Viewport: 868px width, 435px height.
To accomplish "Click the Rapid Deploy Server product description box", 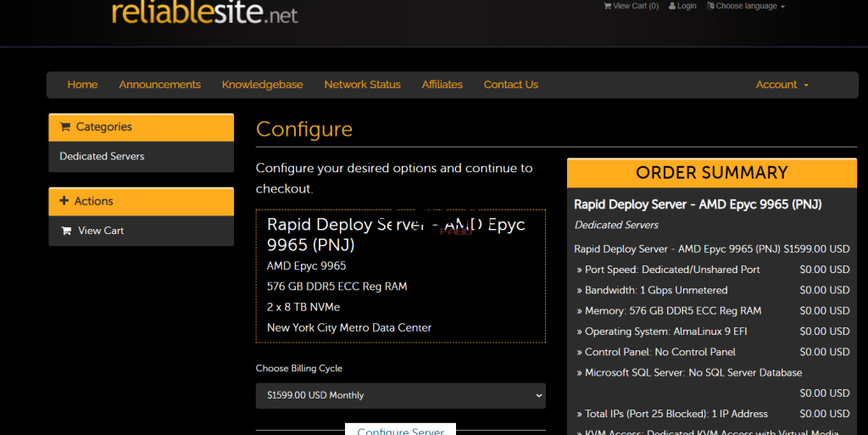I will 400,276.
